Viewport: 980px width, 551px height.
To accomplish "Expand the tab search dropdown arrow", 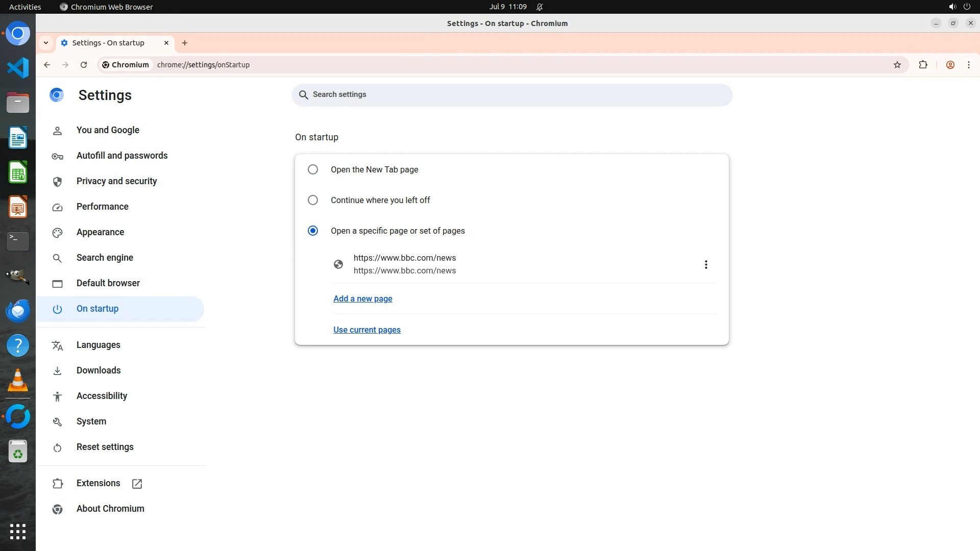I will (x=46, y=43).
